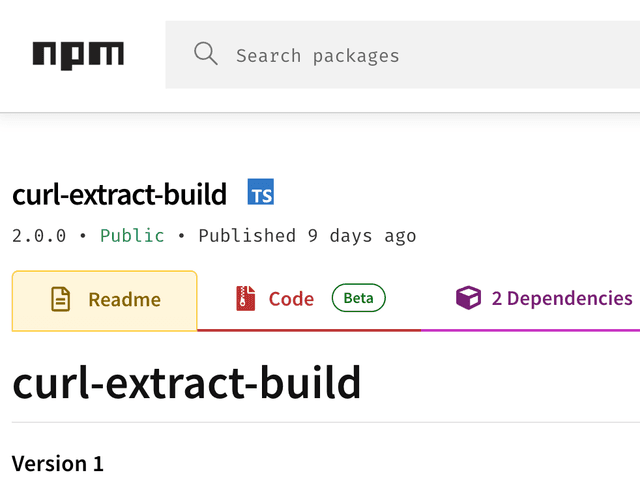Click the Readme document icon

point(62,299)
